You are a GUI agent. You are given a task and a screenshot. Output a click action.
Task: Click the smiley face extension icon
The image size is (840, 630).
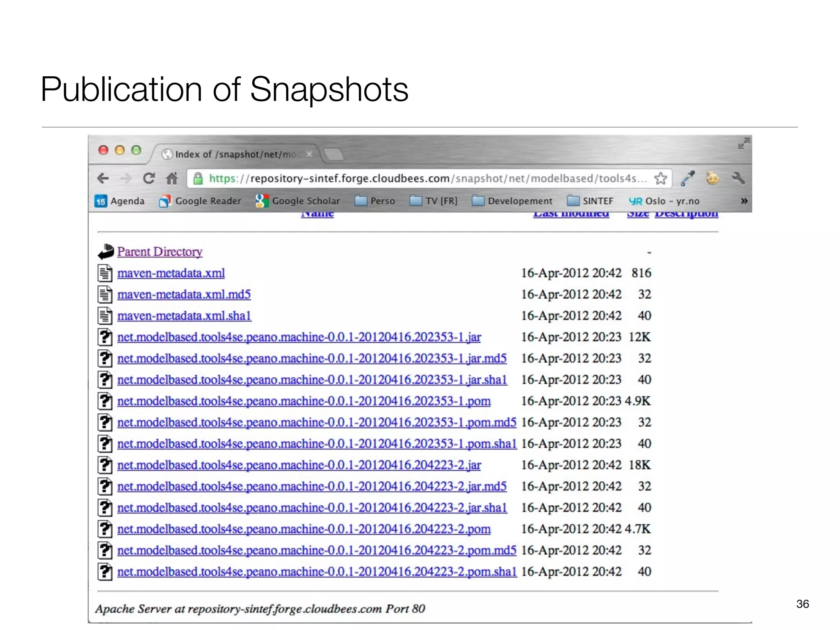pos(713,178)
